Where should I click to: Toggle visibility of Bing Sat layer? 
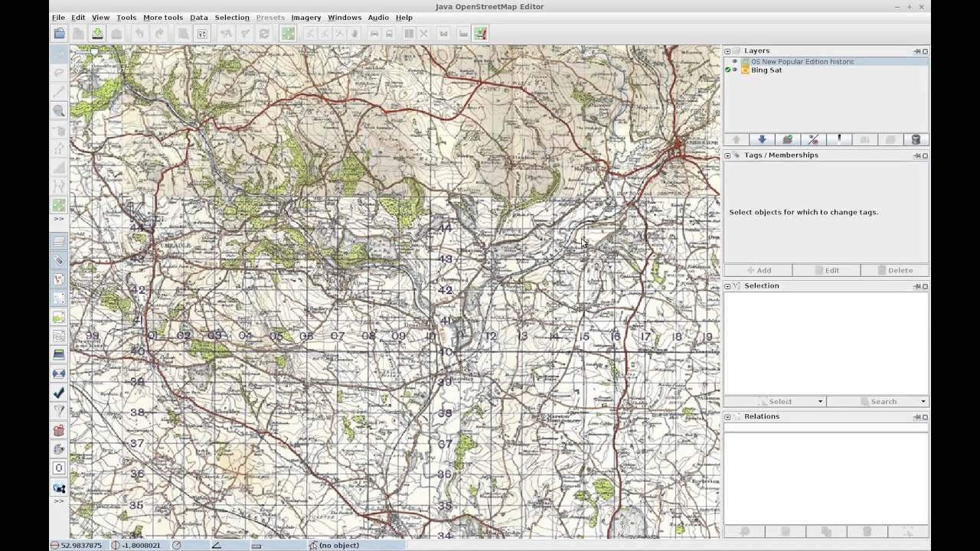coord(735,70)
